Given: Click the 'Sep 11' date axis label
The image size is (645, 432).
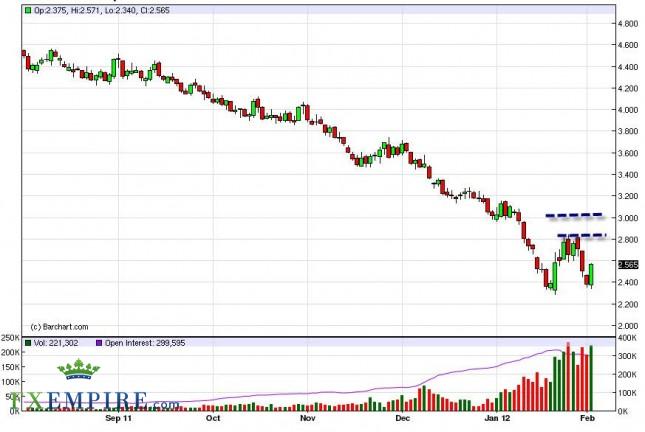Looking at the screenshot, I should 118,418.
